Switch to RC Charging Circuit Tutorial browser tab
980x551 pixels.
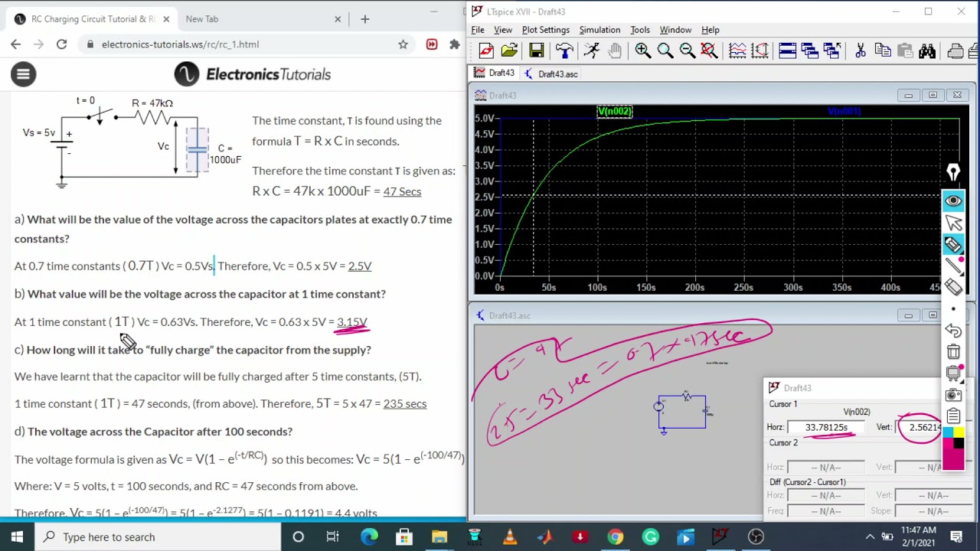pos(92,18)
